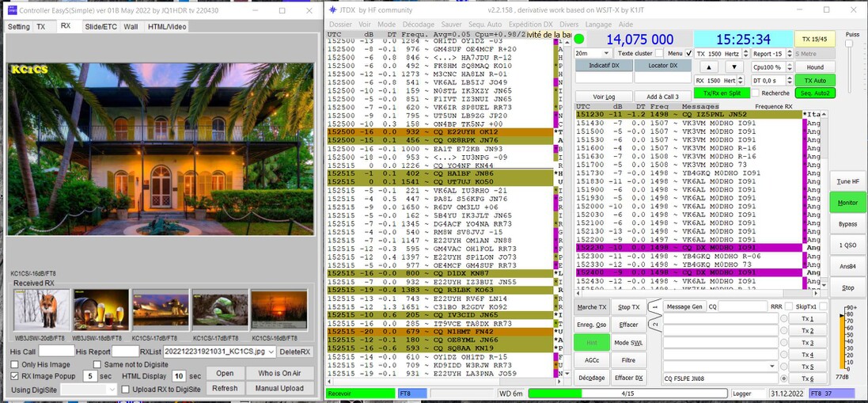Select the Tx 5 radio button
This screenshot has height=403, width=868.
[x=784, y=367]
